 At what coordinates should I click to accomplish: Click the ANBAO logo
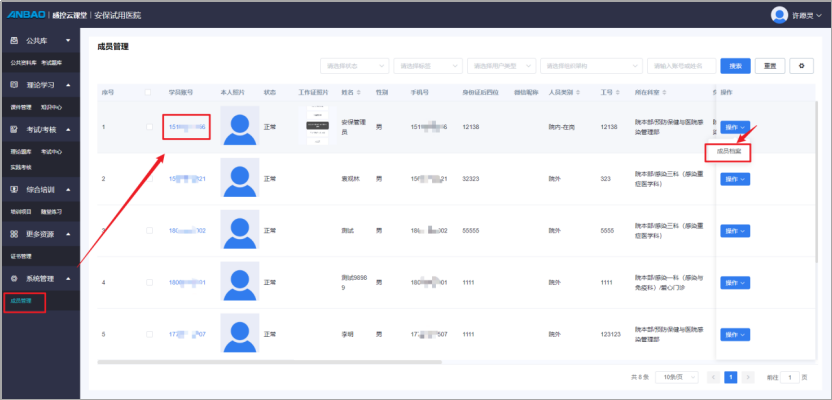click(26, 15)
